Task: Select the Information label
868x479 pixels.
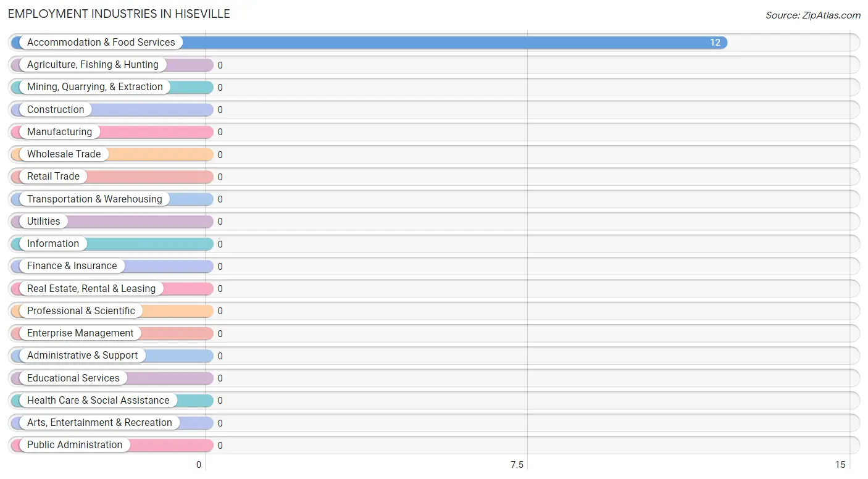Action: click(53, 244)
